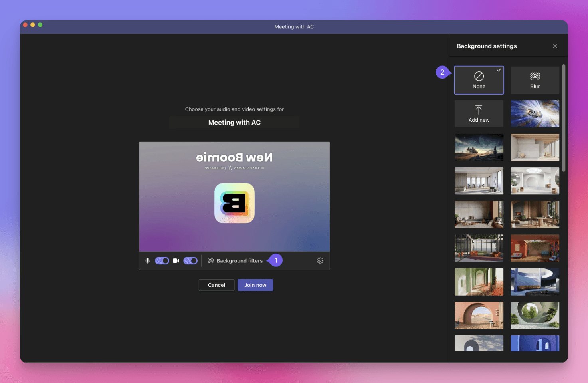The height and width of the screenshot is (383, 588).
Task: Pick the dusk alien landscape background
Action: click(x=479, y=147)
